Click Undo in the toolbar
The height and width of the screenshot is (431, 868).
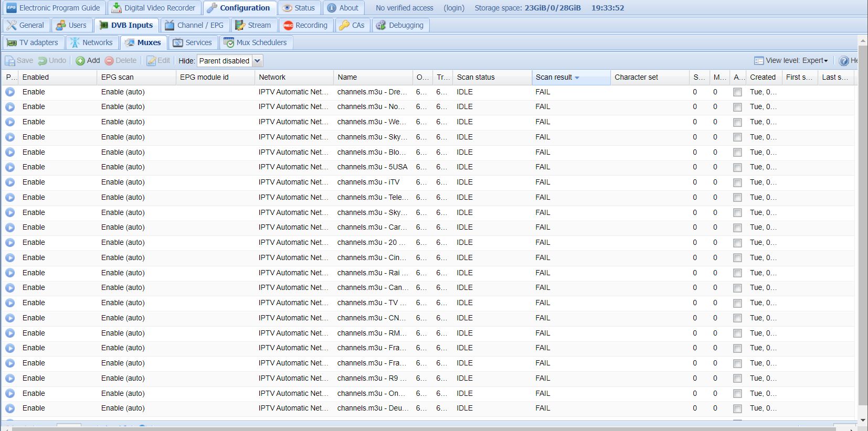(x=52, y=60)
